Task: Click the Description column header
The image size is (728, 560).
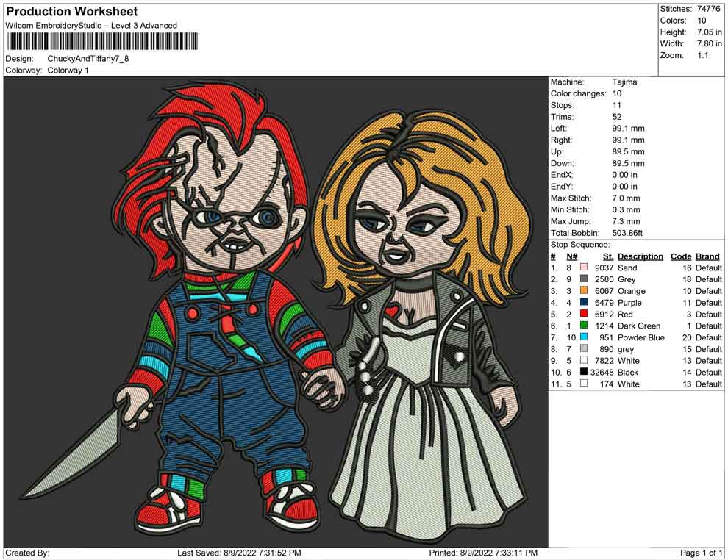Action: (x=640, y=256)
